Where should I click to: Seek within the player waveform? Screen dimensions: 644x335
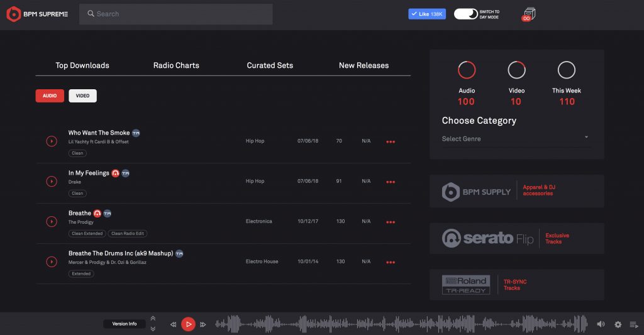401,324
